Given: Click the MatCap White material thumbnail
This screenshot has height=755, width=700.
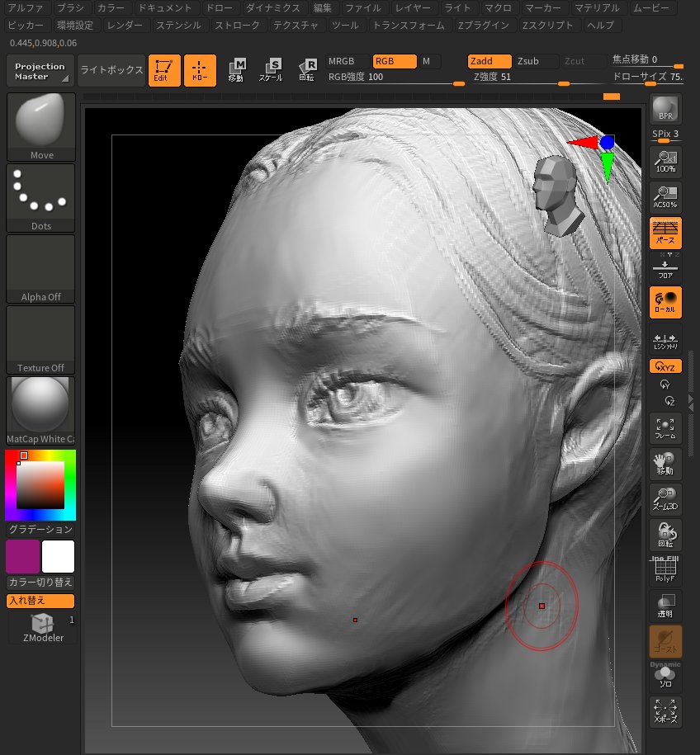Looking at the screenshot, I should click(x=40, y=404).
